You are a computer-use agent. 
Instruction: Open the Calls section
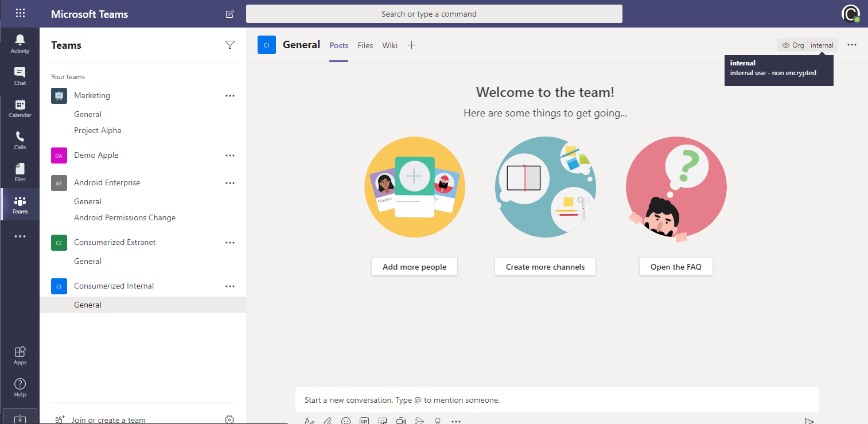pos(20,140)
